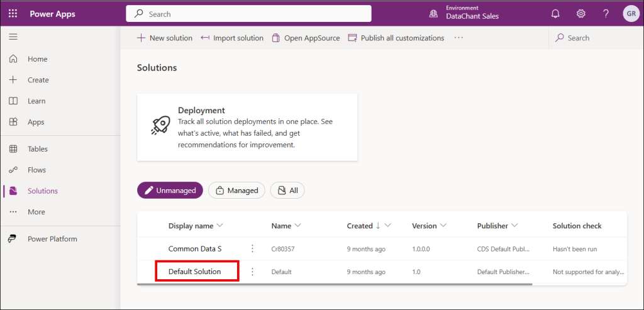
Task: Open the Created column sort menu
Action: pos(389,226)
